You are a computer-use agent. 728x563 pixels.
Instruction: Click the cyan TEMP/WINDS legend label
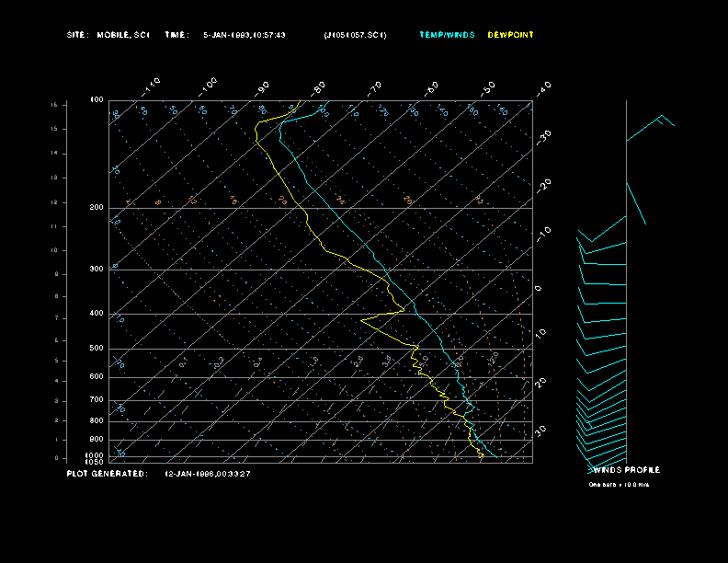447,35
